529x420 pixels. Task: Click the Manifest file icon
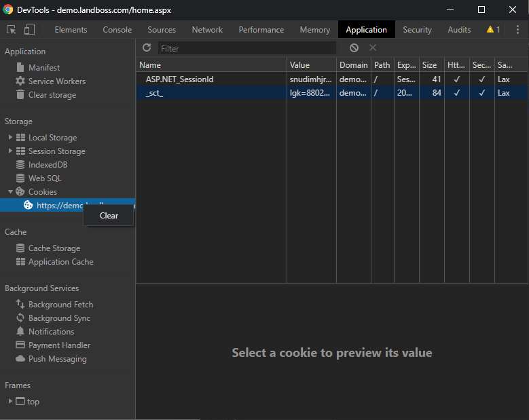[x=20, y=67]
